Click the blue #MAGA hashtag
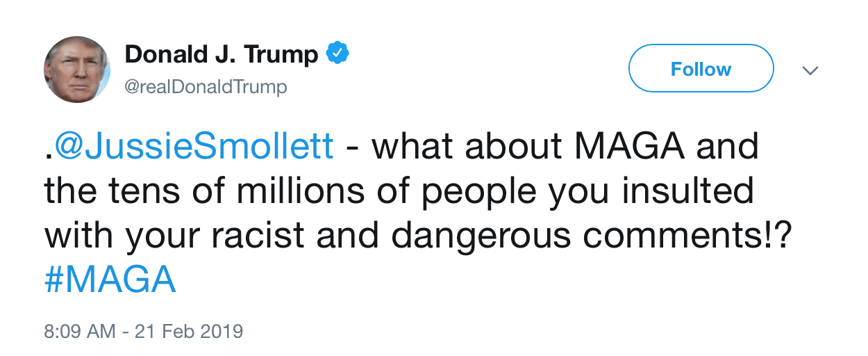Viewport: 868px width, 356px height. click(110, 280)
